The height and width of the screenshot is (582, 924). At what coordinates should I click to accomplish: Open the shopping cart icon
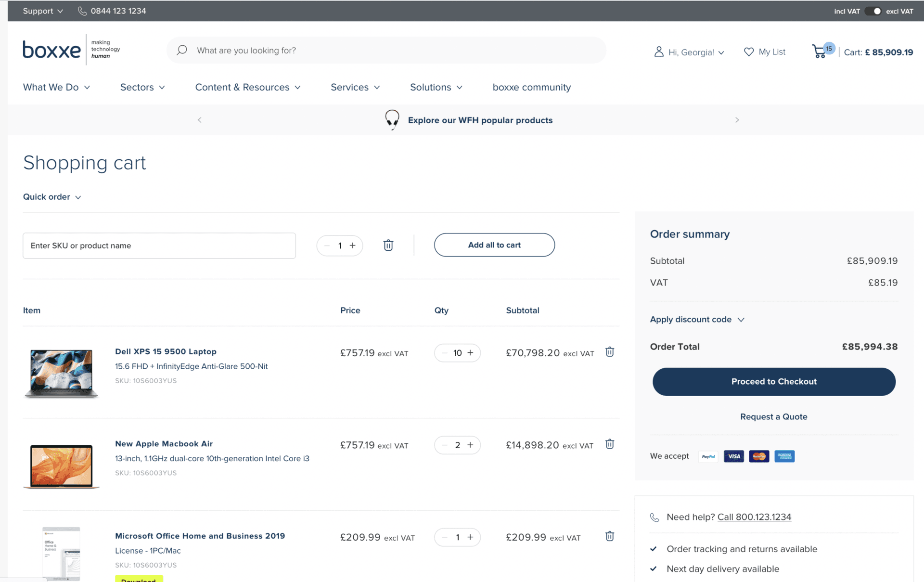[820, 51]
